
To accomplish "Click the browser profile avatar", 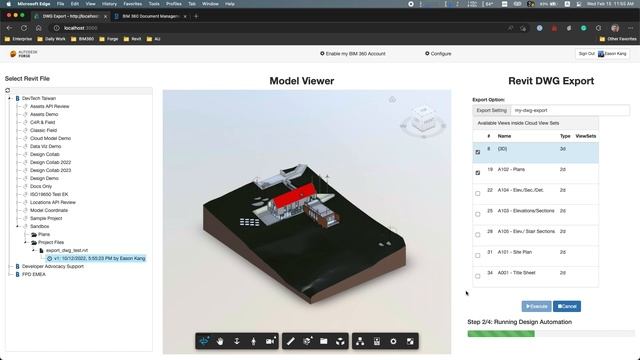I will pyautogui.click(x=615, y=28).
